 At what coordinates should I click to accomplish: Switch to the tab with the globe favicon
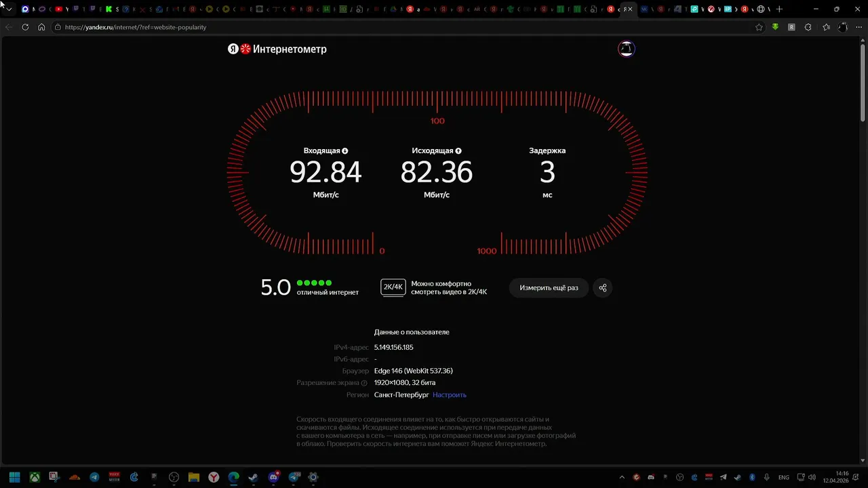pos(761,9)
